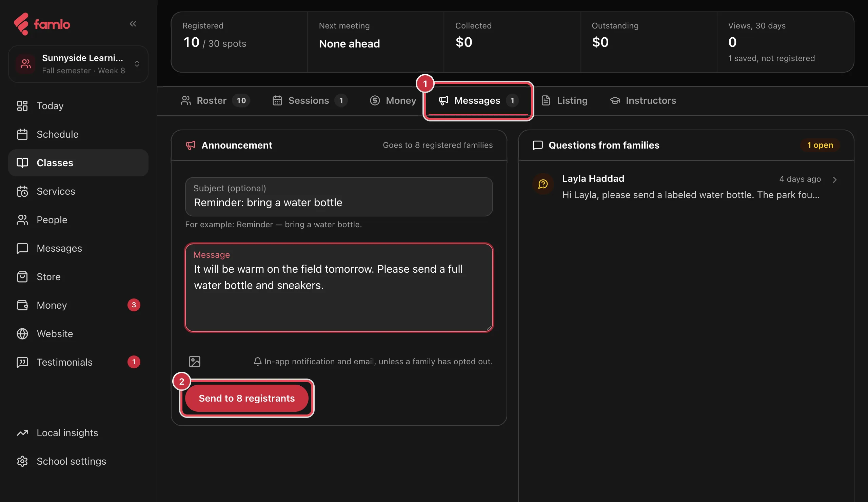This screenshot has width=868, height=502.
Task: Click the Listing document icon
Action: coord(546,101)
